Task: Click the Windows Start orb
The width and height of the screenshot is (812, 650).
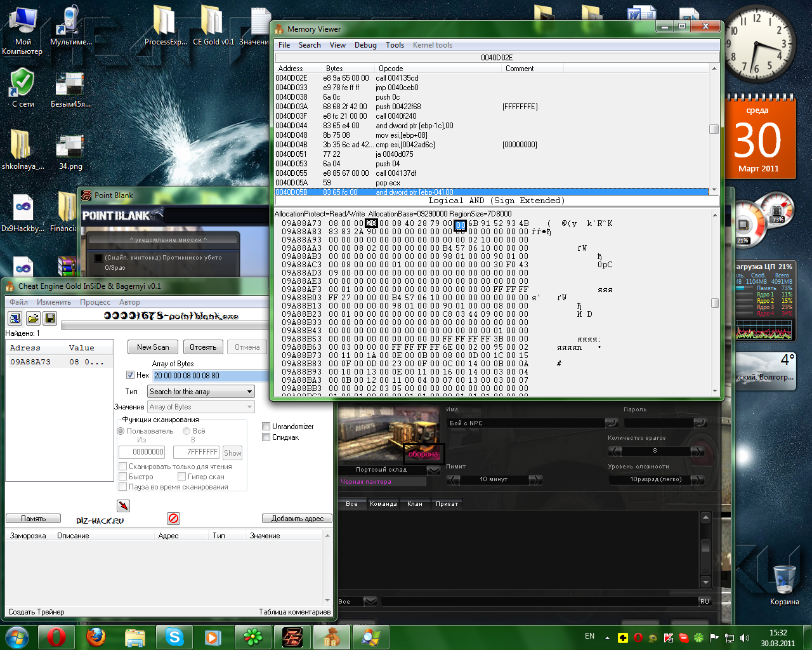Action: click(16, 637)
